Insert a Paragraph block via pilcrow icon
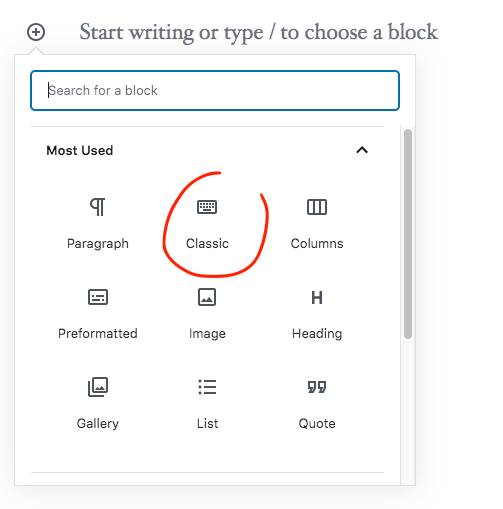 [x=98, y=207]
